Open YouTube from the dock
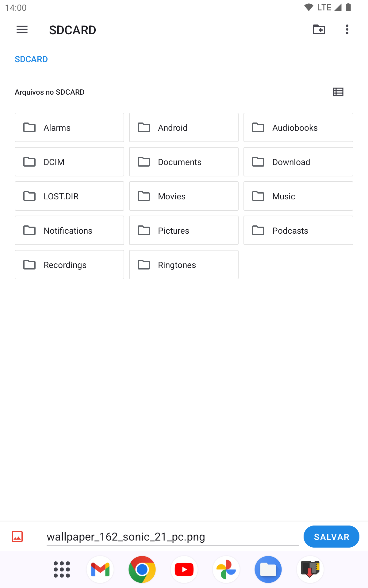Screen dimensions: 368x588 [x=184, y=570]
